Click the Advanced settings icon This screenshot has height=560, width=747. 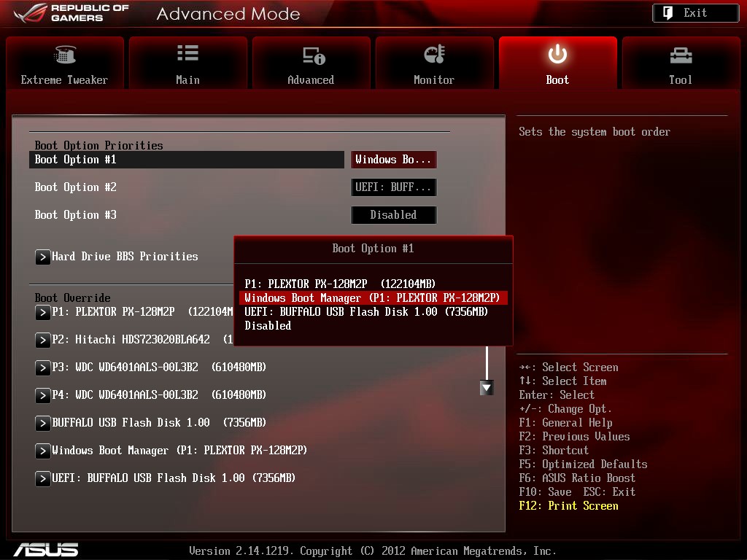click(x=314, y=55)
